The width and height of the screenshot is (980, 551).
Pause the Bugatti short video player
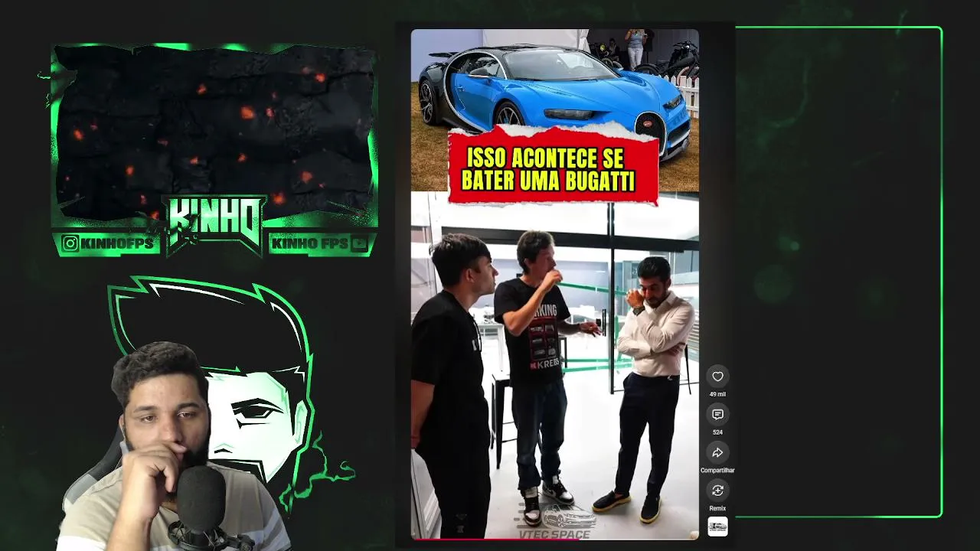pos(554,284)
